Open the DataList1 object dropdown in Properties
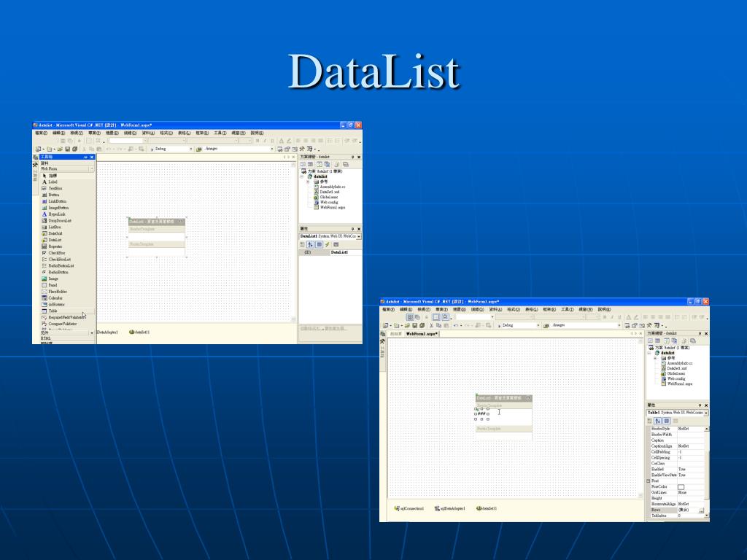 (359, 236)
